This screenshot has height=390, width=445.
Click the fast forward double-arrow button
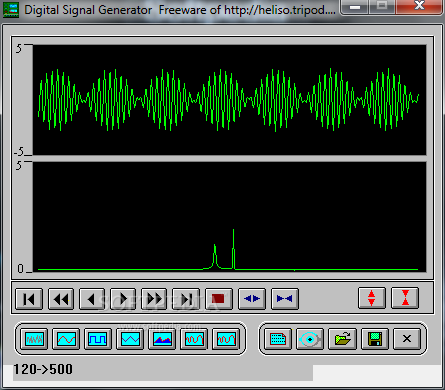pyautogui.click(x=154, y=299)
